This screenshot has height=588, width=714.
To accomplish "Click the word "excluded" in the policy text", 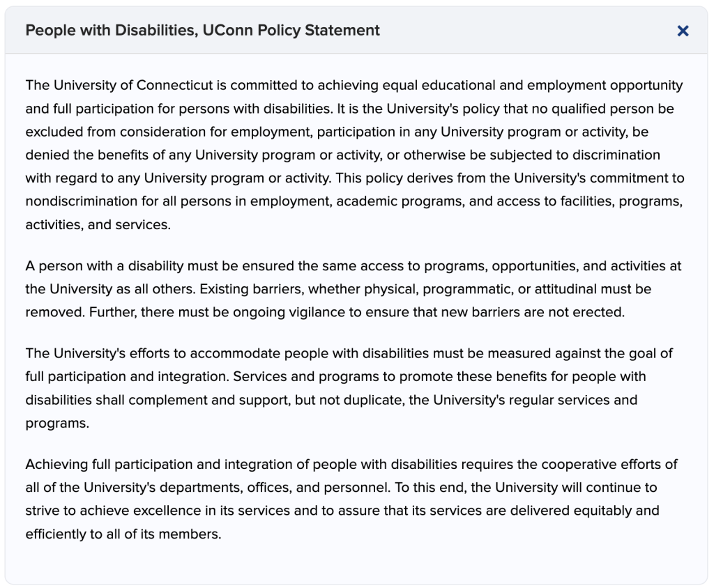I will [54, 132].
